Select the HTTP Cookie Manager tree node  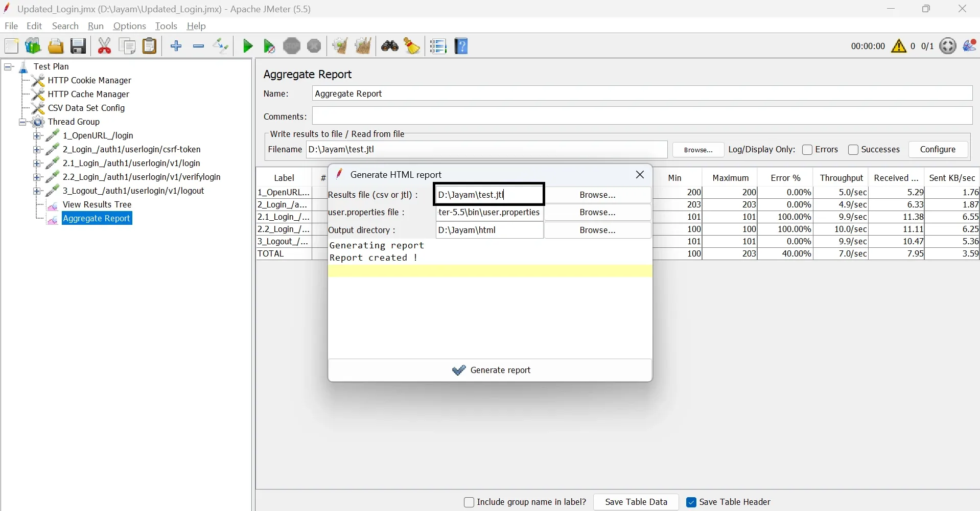point(89,80)
